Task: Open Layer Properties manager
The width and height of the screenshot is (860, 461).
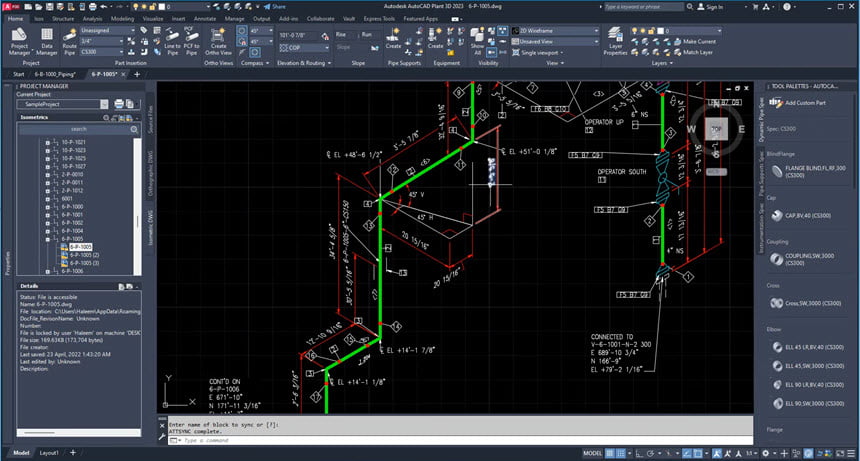Action: 615,42
